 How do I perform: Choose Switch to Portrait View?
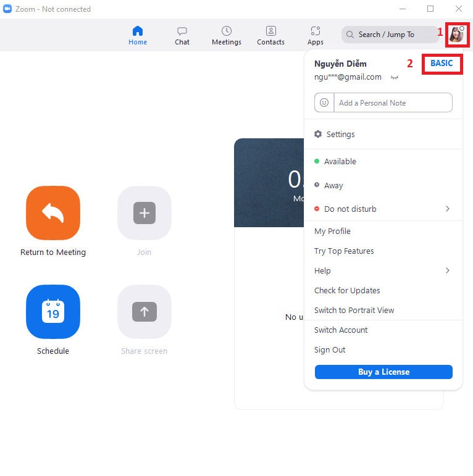[x=383, y=311]
